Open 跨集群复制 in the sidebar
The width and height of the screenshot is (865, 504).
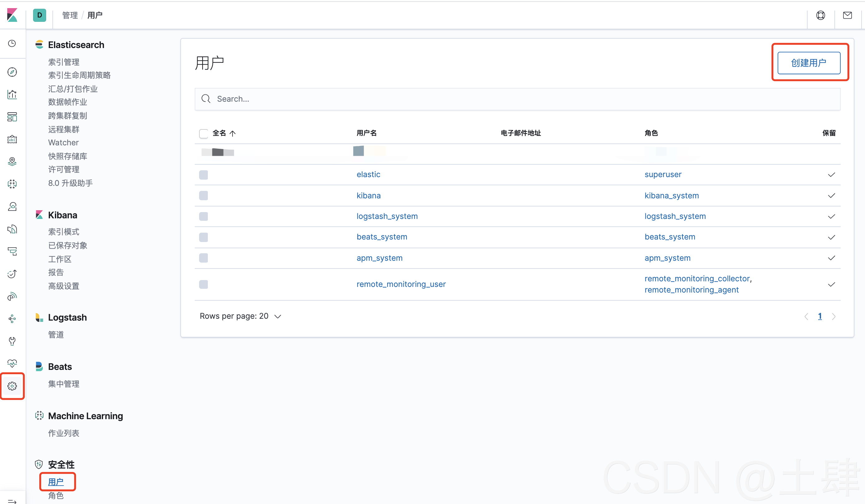[x=68, y=116]
